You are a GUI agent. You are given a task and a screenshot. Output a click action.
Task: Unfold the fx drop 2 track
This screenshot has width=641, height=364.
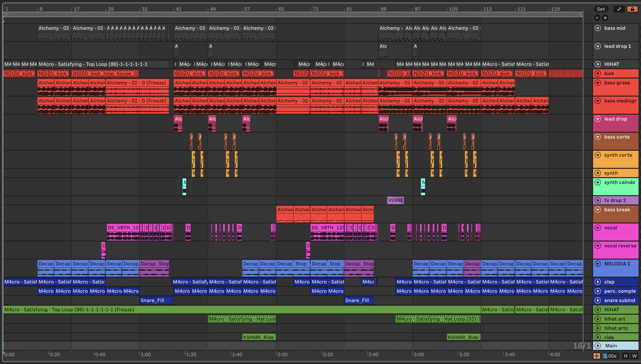click(598, 200)
